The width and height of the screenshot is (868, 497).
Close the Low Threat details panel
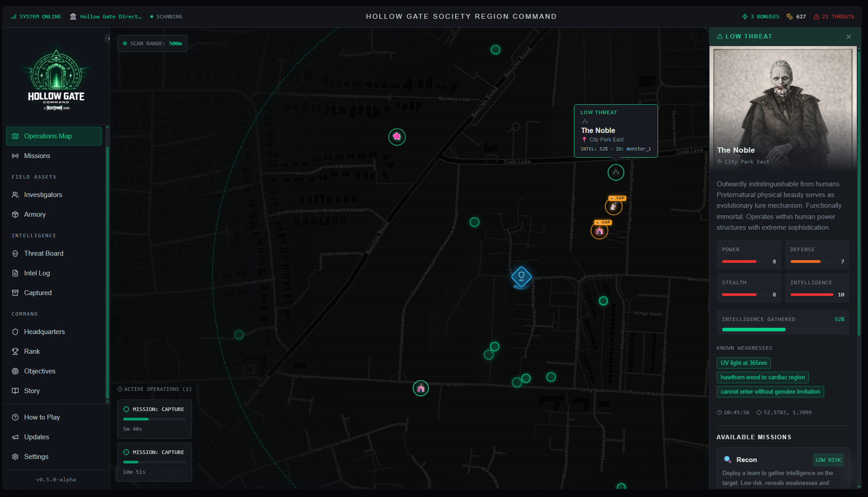(x=848, y=37)
